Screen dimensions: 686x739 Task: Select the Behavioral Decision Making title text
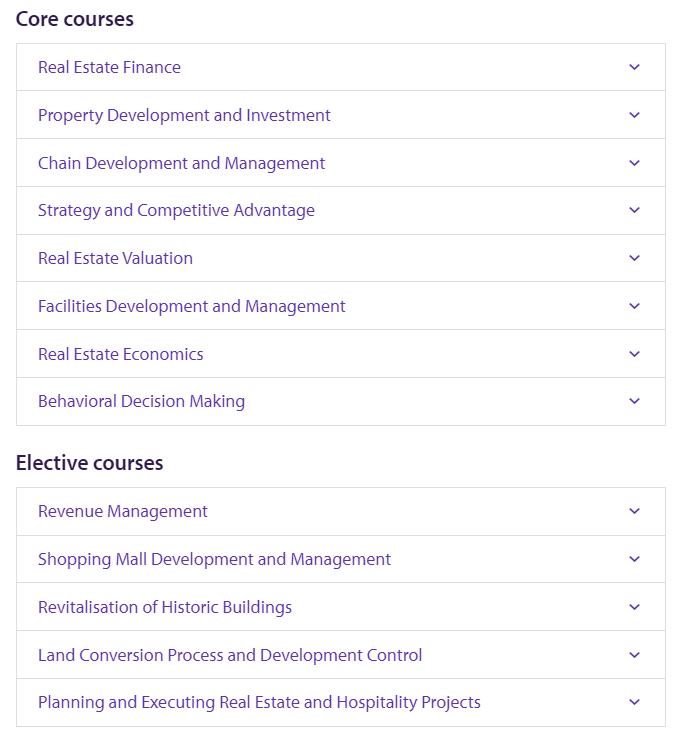[141, 402]
